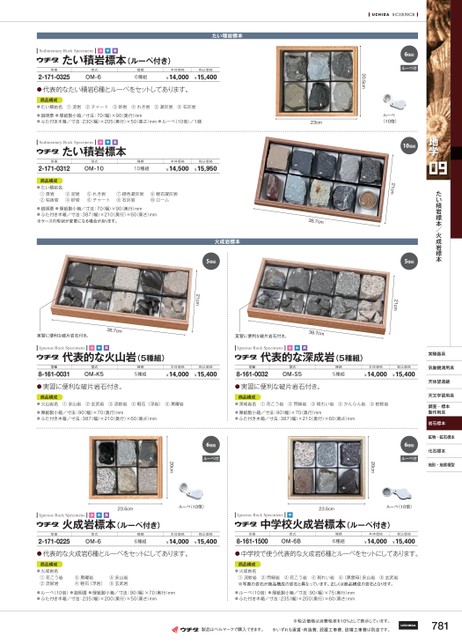Viewport: 462px width, 644px height.
Task: Click page number 781
Action: click(x=440, y=626)
